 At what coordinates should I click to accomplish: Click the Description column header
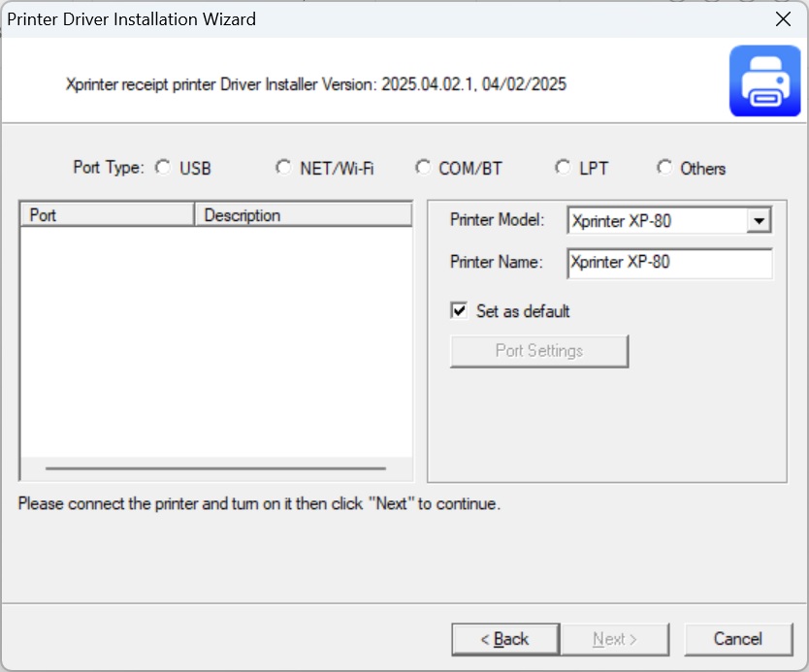click(x=303, y=215)
